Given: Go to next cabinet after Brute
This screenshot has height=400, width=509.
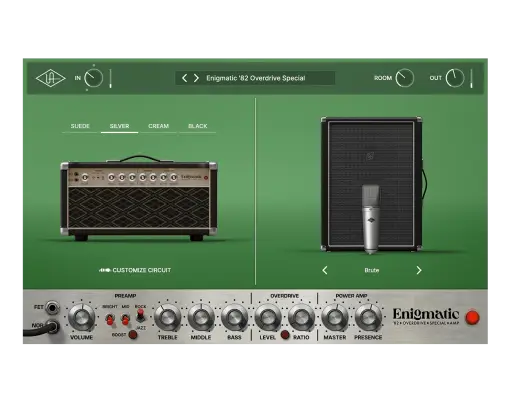Looking at the screenshot, I should tap(419, 270).
